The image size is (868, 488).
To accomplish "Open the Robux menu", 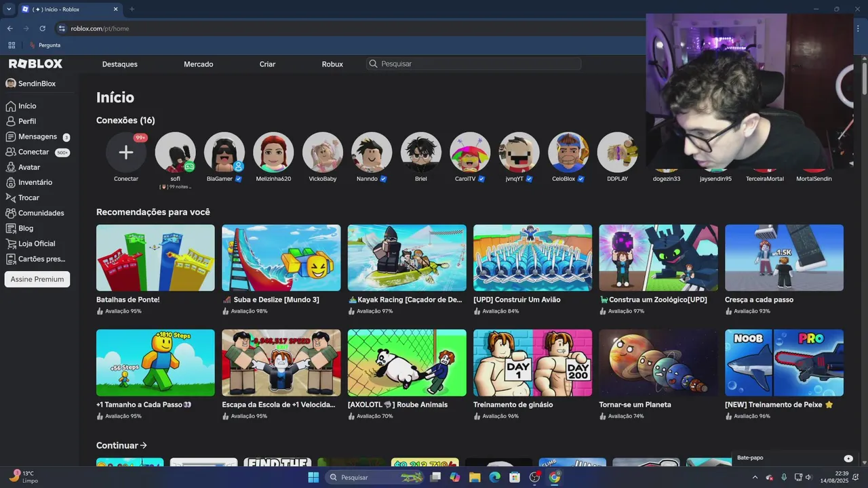I will (x=332, y=64).
